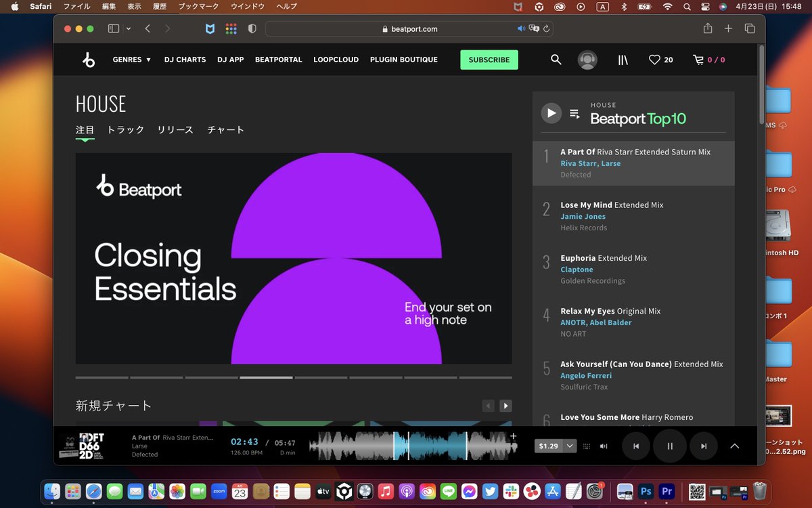
Task: Open a new Safari tab
Action: pos(728,29)
